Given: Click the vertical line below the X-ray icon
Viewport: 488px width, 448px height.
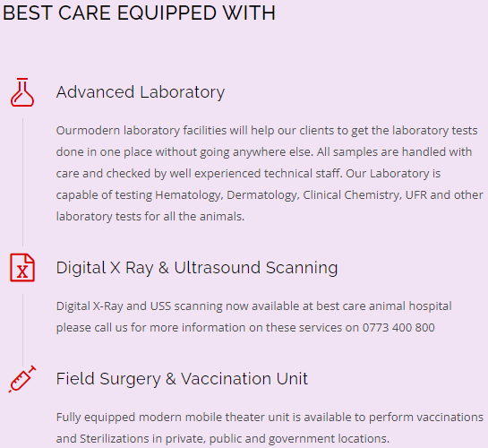Looking at the screenshot, I should (x=22, y=330).
